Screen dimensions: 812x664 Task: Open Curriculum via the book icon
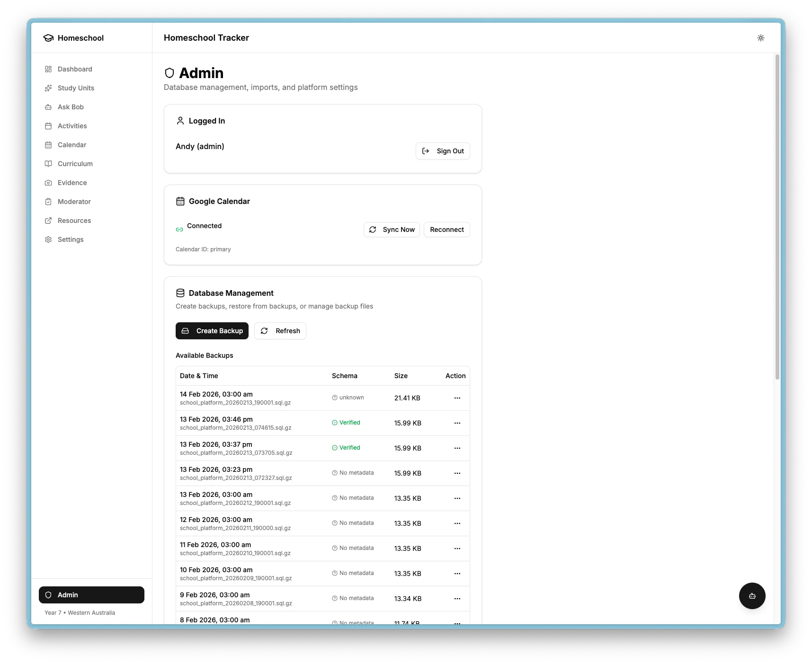[48, 164]
